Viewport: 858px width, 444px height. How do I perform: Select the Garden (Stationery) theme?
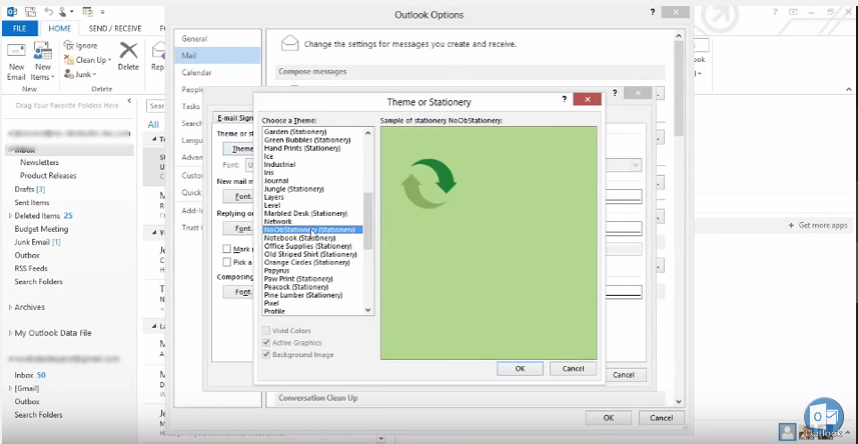point(295,132)
